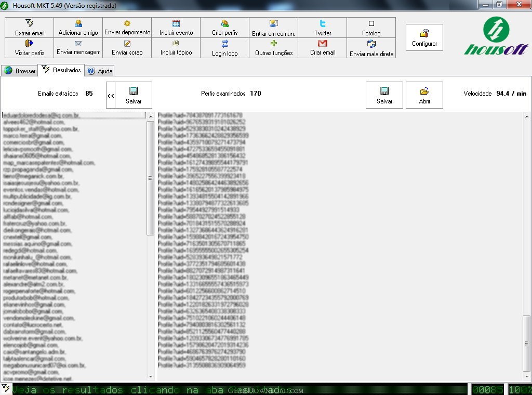Save the examined profiles list
The image size is (532, 395).
coord(384,95)
